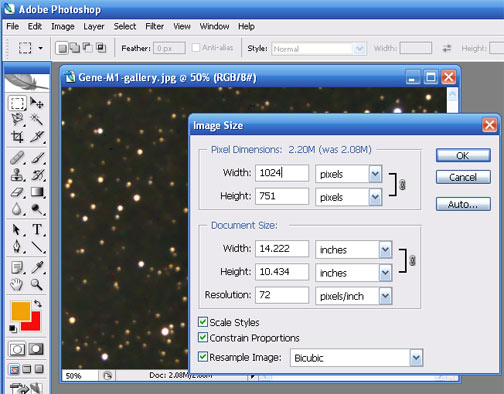This screenshot has height=394, width=504.
Task: Reset default foreground and background colors
Action: tap(13, 329)
